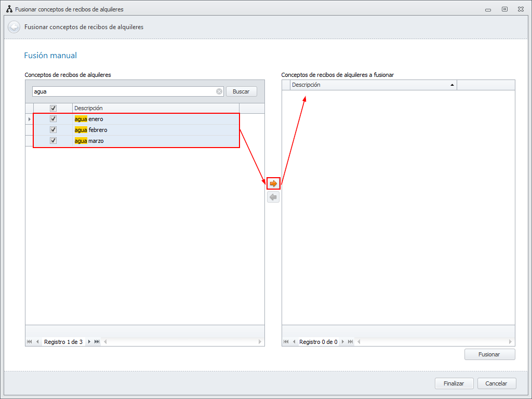This screenshot has height=399, width=532.
Task: Uncheck the agua marzo checkbox
Action: 53,140
